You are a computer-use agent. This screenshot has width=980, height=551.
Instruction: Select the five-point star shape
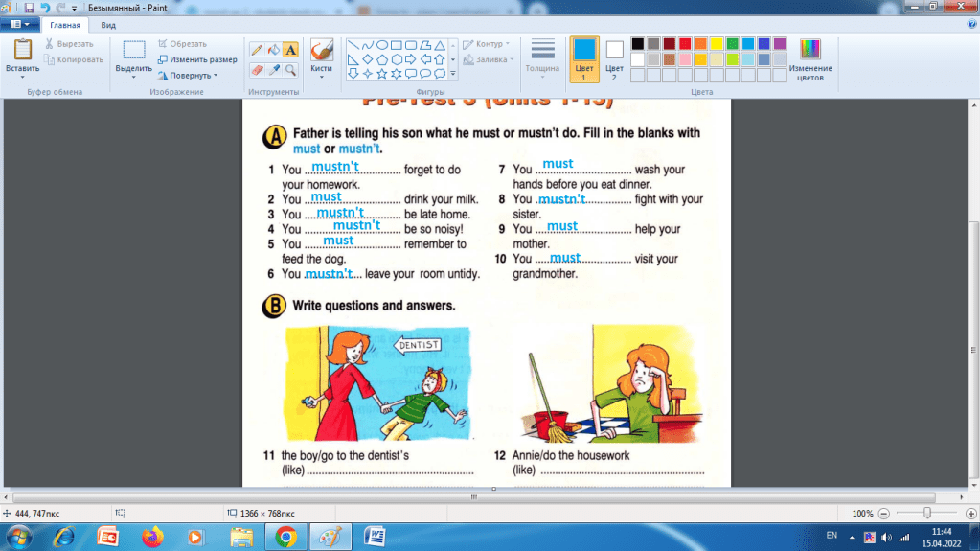coord(381,74)
